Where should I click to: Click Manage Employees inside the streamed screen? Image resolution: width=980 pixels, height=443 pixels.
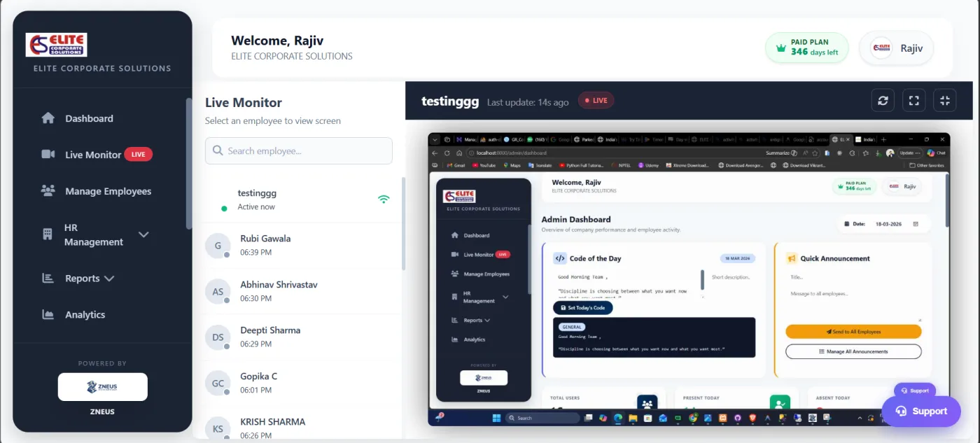pyautogui.click(x=486, y=274)
